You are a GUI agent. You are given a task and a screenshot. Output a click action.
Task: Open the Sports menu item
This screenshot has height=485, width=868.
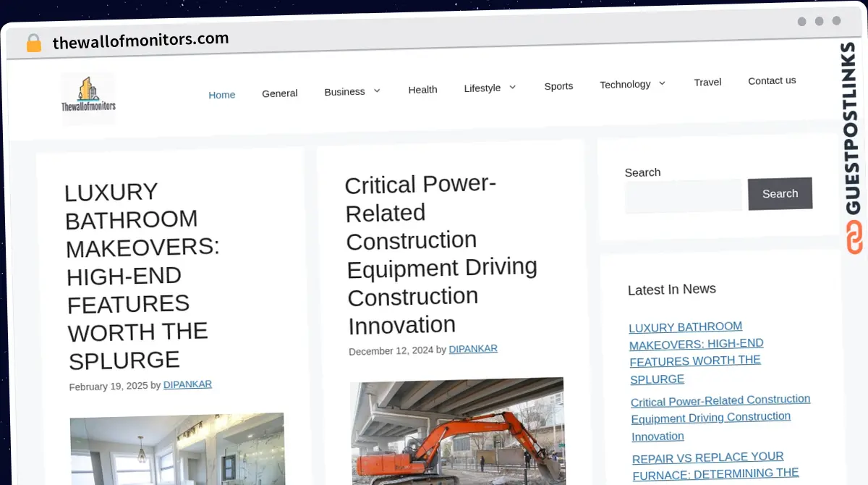click(558, 86)
